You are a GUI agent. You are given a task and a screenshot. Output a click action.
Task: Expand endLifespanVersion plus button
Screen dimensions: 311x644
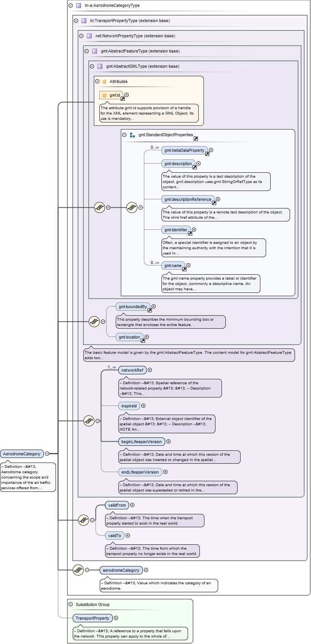pyautogui.click(x=166, y=472)
